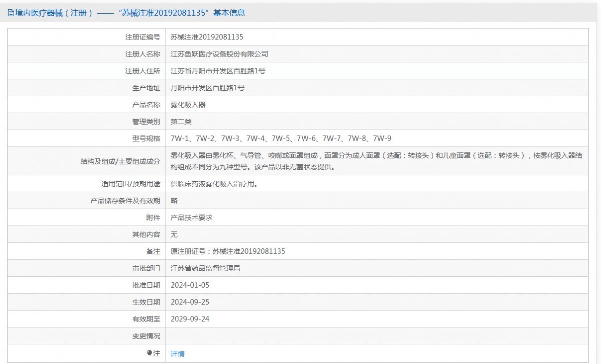Select approval department 江苏省药品监督管理局
The image size is (601, 364).
[206, 269]
